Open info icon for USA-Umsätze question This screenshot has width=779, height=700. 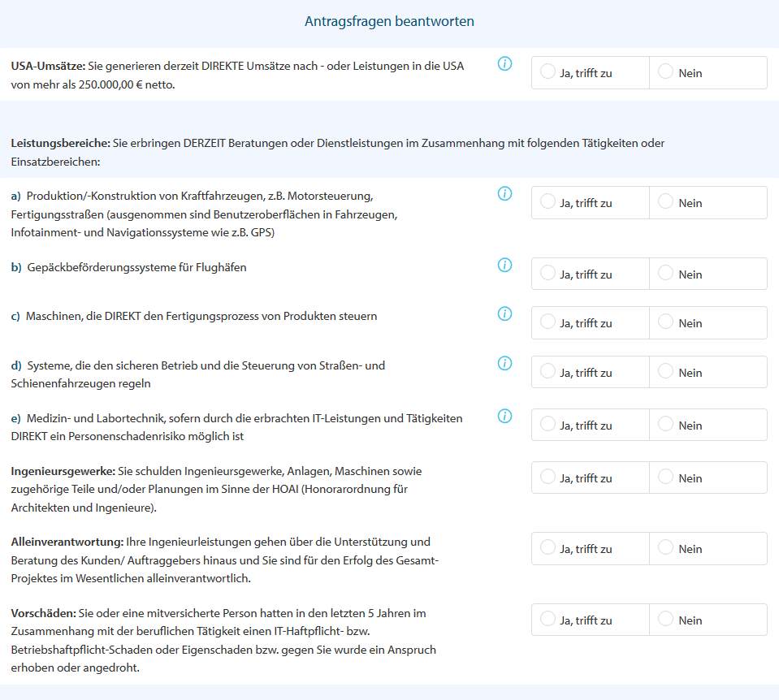(x=504, y=63)
